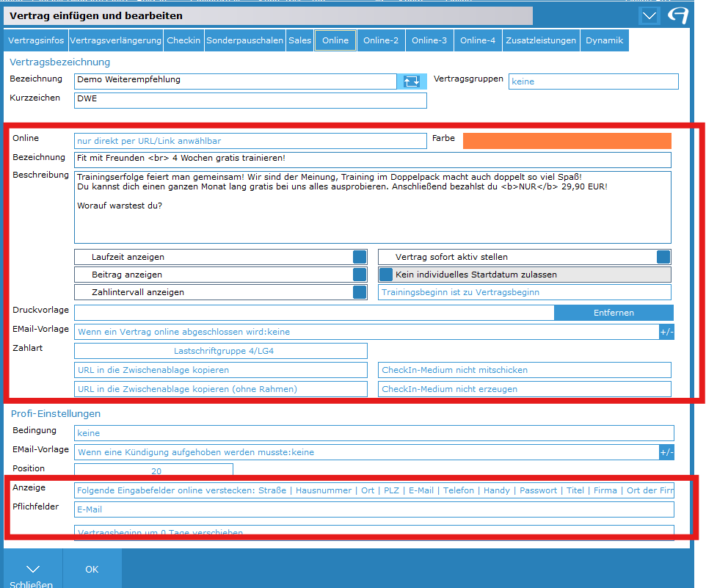Toggle the Zahlintervall anzeigen checkbox
This screenshot has height=588, width=706.
[x=360, y=292]
